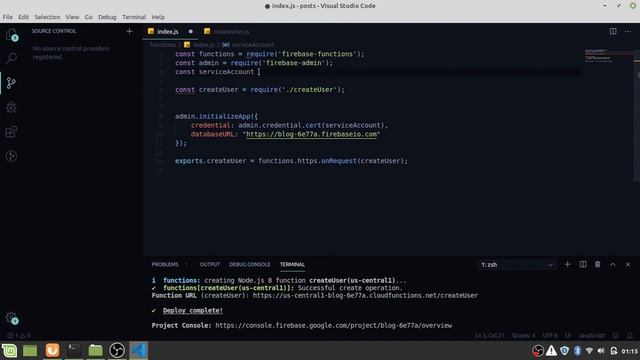This screenshot has height=360, width=640.
Task: Open notifications bell in the status bar
Action: click(x=630, y=336)
